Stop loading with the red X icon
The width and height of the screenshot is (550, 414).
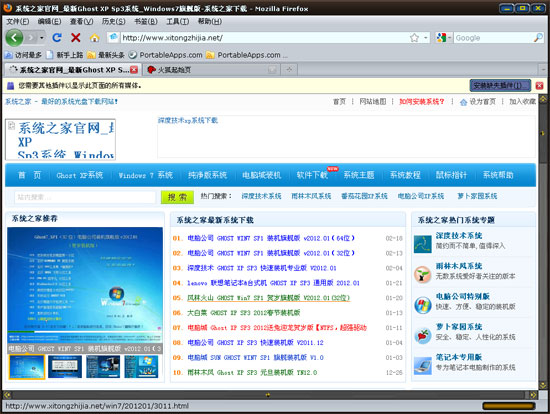coord(75,38)
